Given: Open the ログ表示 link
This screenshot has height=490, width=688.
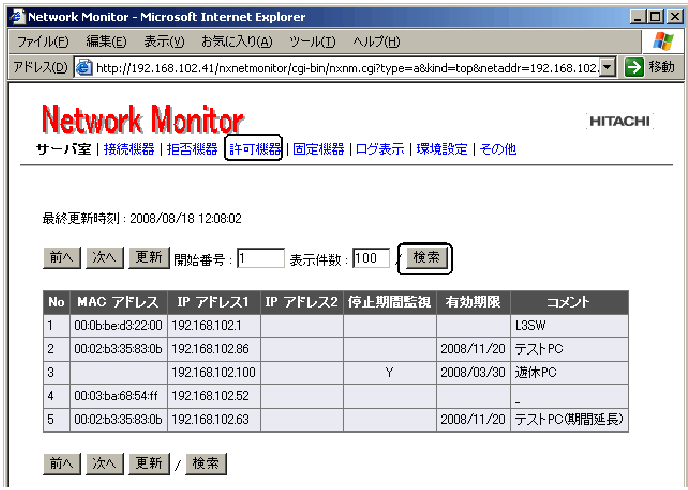Looking at the screenshot, I should coord(380,149).
